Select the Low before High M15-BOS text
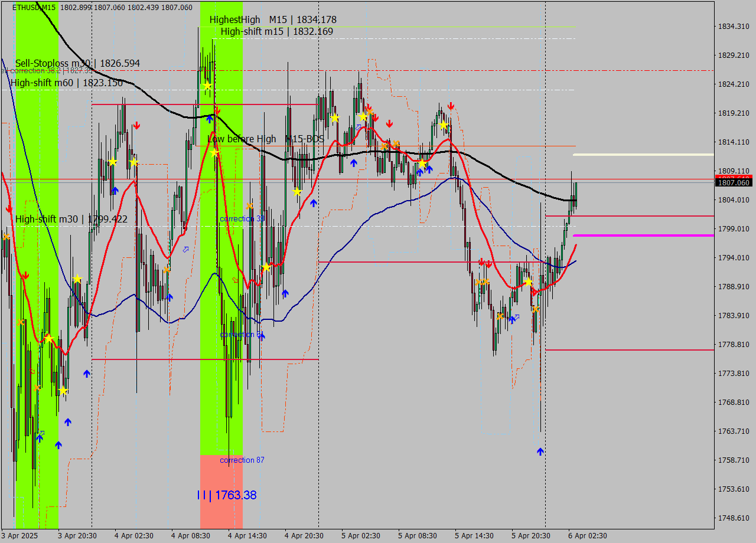 click(265, 139)
